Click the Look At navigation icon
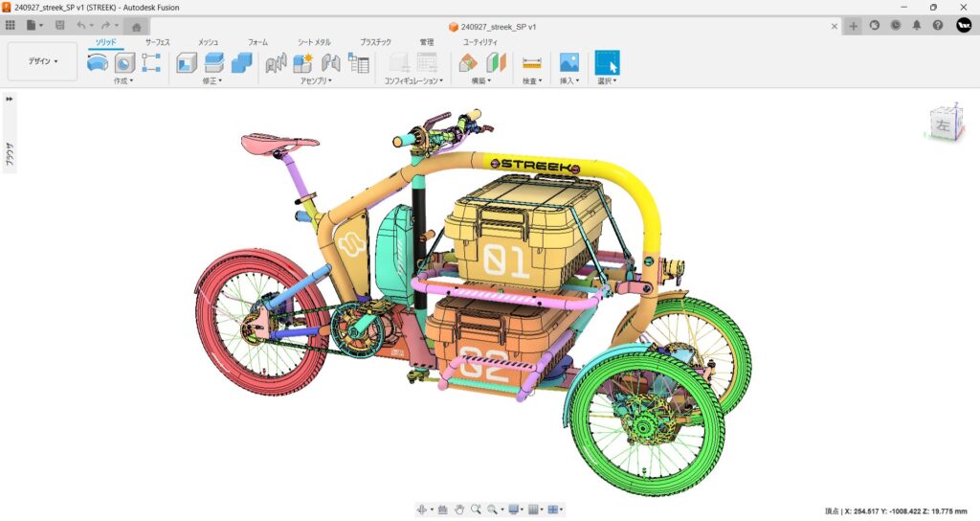Image resolution: width=980 pixels, height=521 pixels. pos(443,510)
